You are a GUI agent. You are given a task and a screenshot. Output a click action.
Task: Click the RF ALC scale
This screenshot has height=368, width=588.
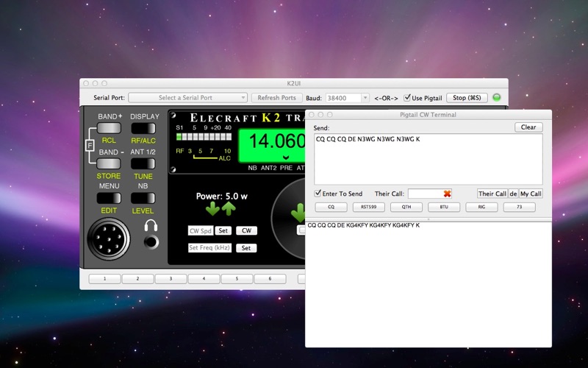[x=204, y=154]
